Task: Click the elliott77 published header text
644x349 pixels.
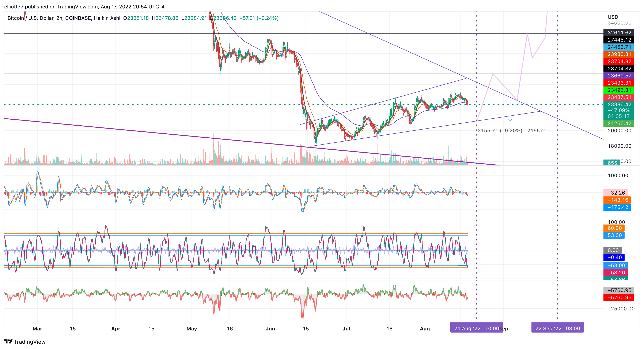Action: [x=84, y=7]
